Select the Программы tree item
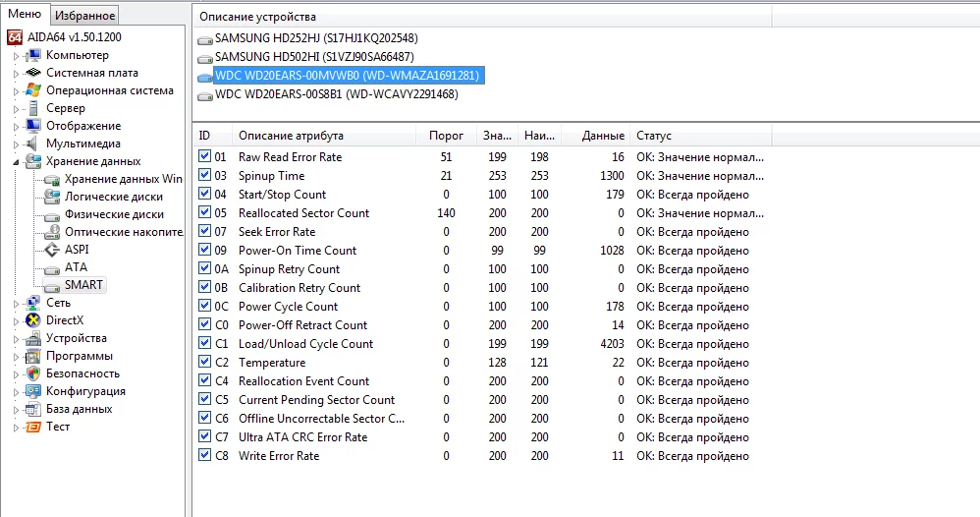 [x=80, y=356]
